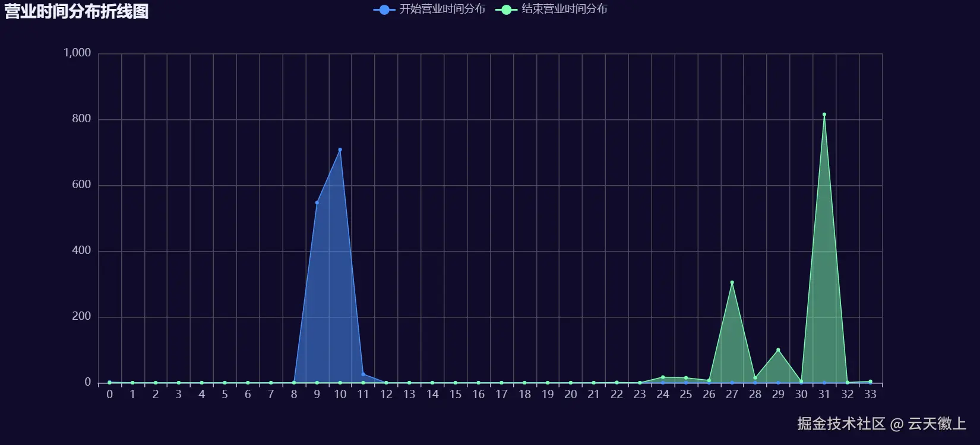
Task: Click x-axis label 27
Action: coord(732,395)
